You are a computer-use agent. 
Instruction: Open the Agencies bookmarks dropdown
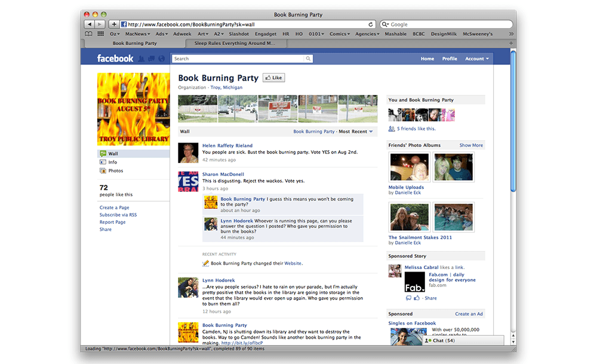367,34
